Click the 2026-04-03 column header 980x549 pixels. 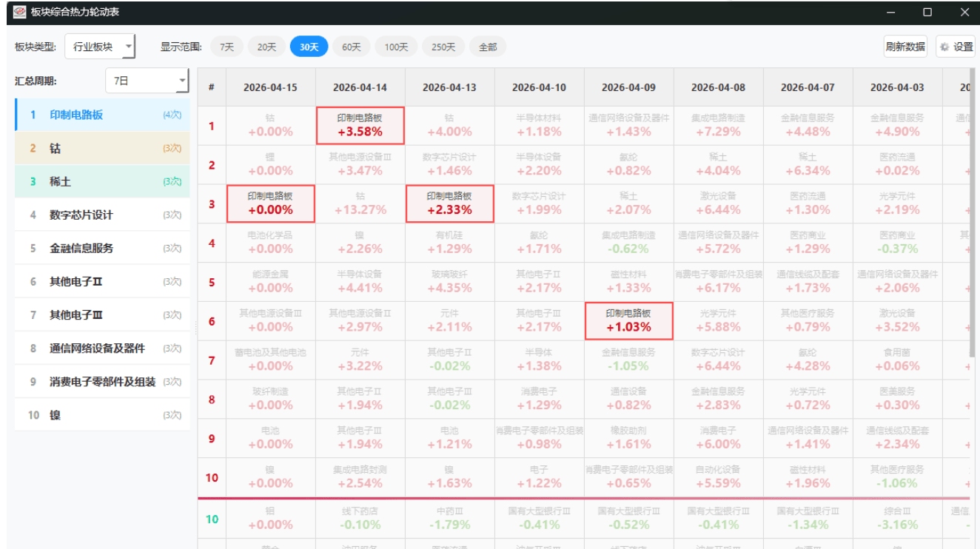tap(898, 87)
